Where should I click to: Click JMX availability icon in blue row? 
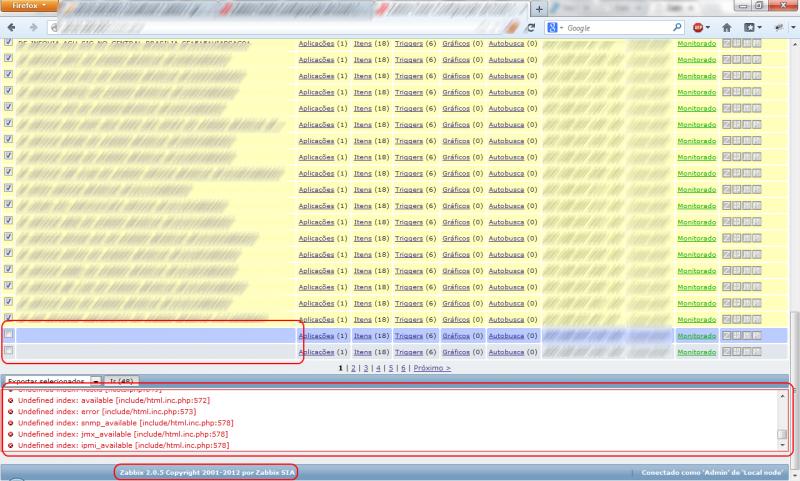pos(746,335)
